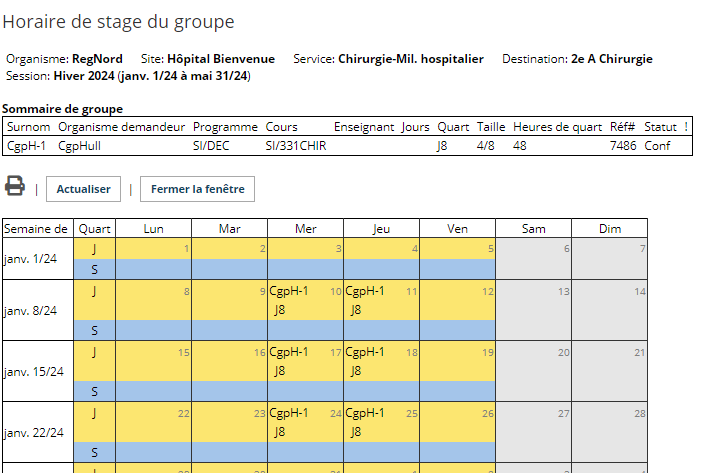Click the Conf status cell
This screenshot has width=720, height=473.
point(657,146)
